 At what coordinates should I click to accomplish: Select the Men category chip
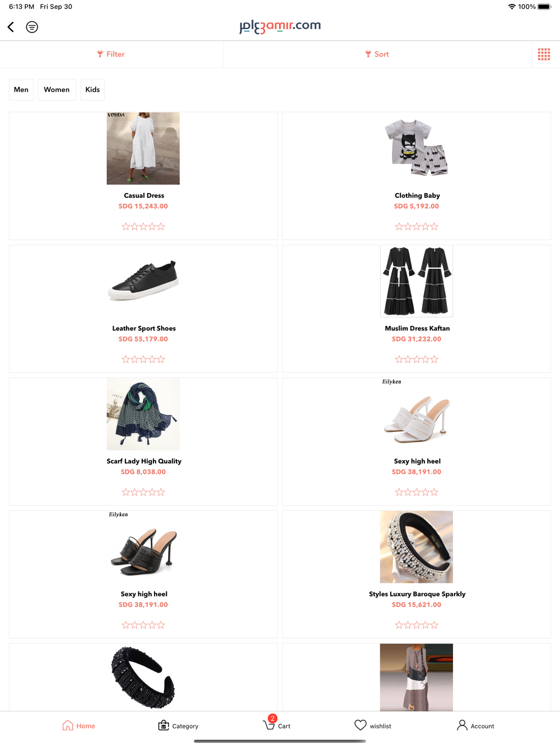point(21,90)
